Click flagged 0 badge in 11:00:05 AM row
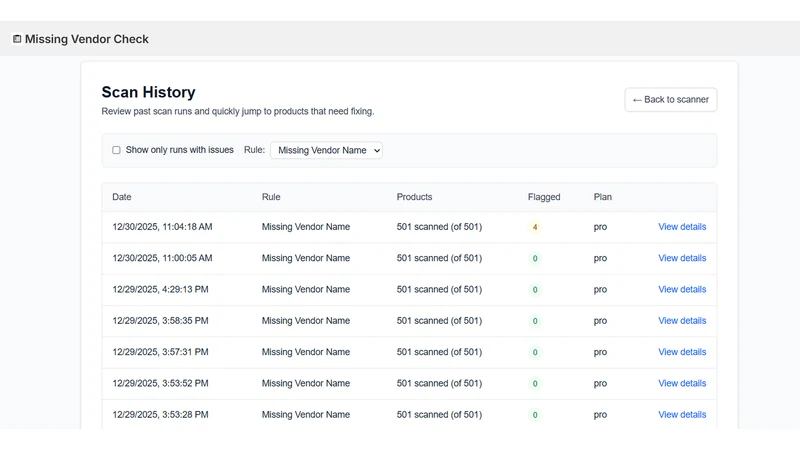The height and width of the screenshot is (450, 800). pyautogui.click(x=535, y=258)
